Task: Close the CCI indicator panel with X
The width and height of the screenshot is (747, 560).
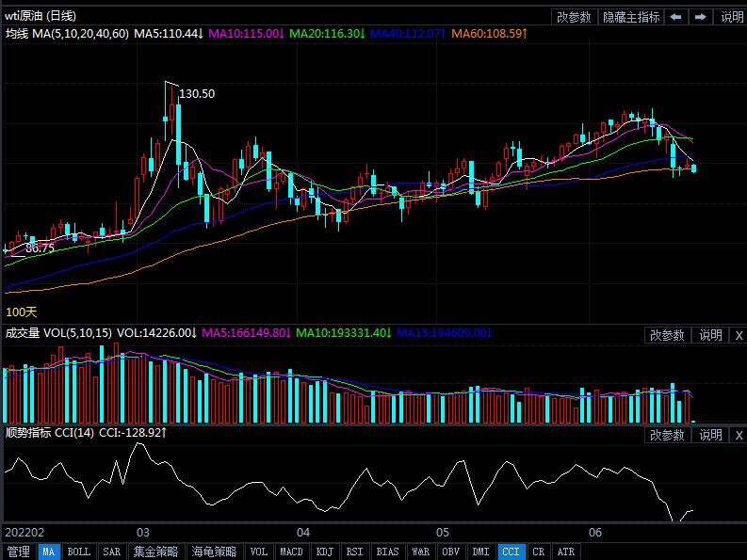Action: [738, 435]
